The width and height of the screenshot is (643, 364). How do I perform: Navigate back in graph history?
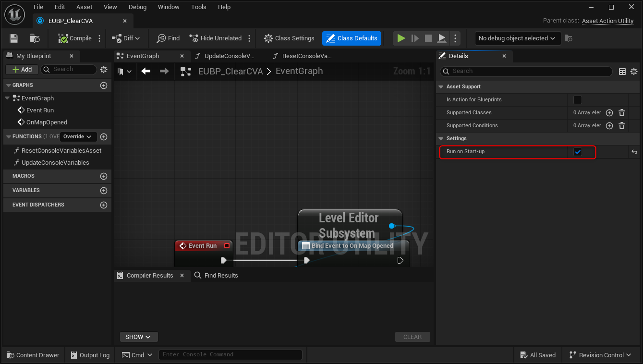click(146, 71)
